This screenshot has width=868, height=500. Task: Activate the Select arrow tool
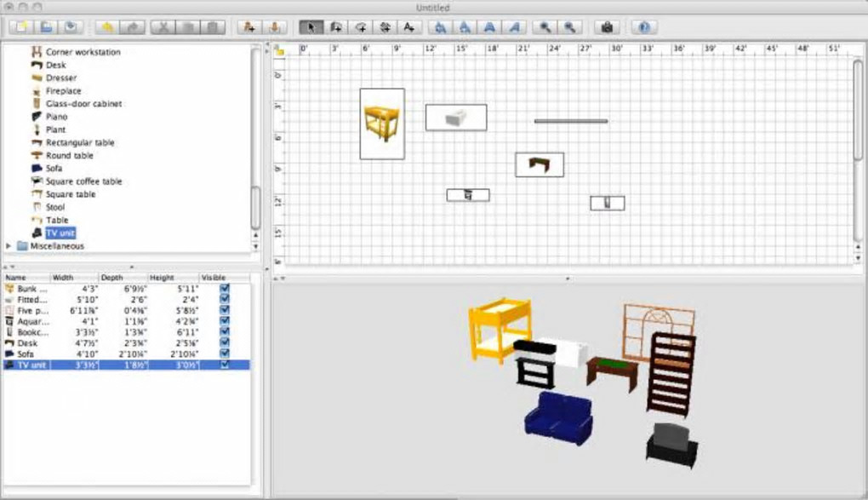(311, 27)
